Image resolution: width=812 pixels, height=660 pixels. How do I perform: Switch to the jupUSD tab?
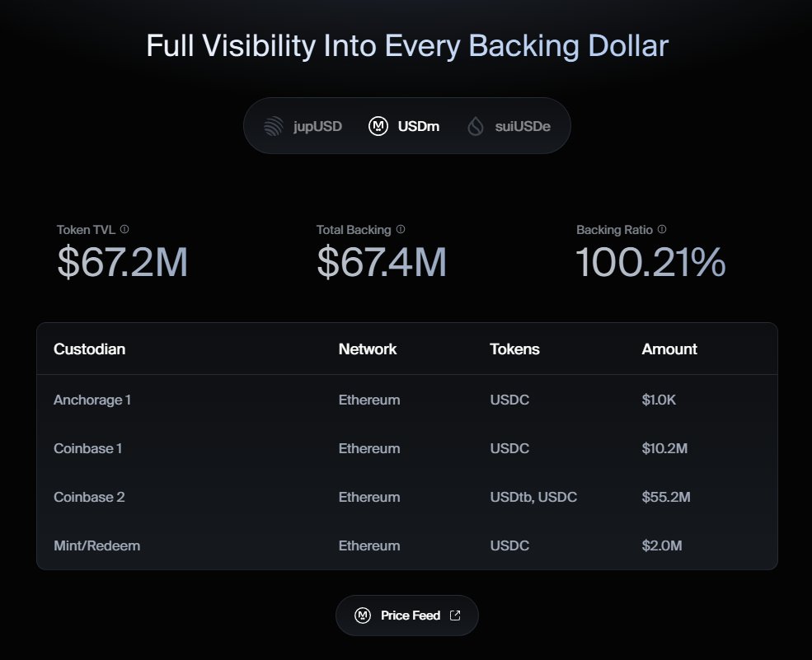click(x=303, y=126)
